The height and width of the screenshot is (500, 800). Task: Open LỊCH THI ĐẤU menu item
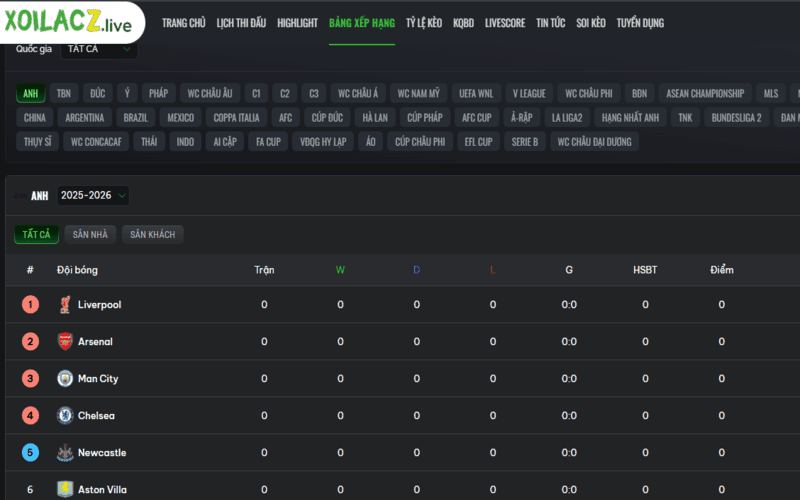click(x=241, y=23)
